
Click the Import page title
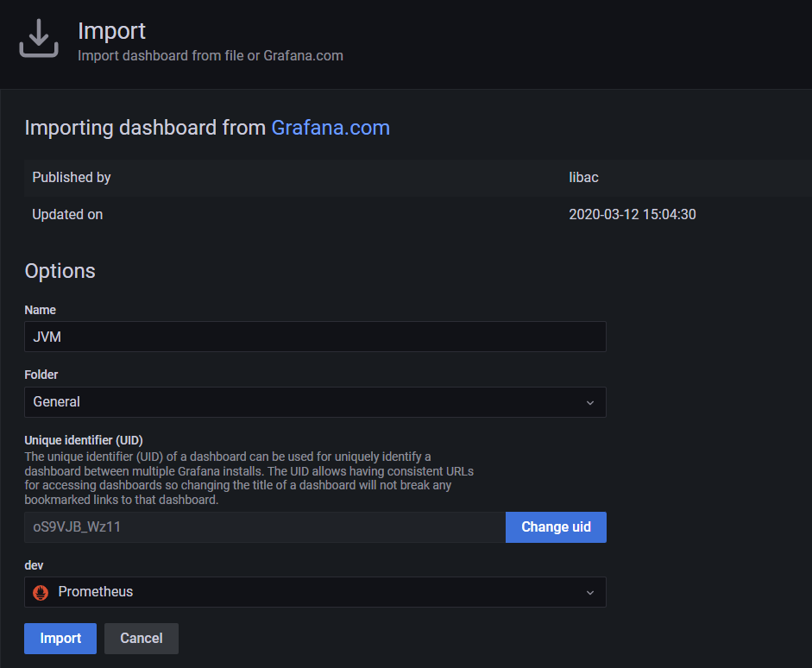112,31
